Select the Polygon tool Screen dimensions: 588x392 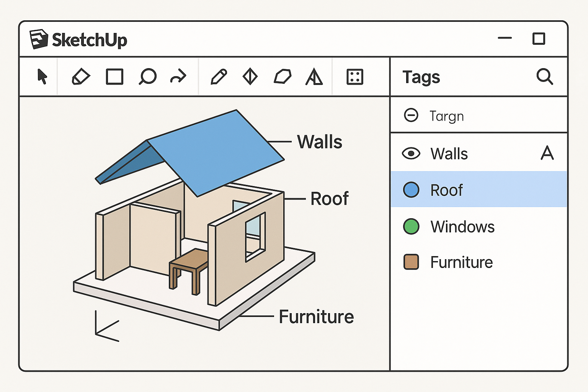(282, 77)
